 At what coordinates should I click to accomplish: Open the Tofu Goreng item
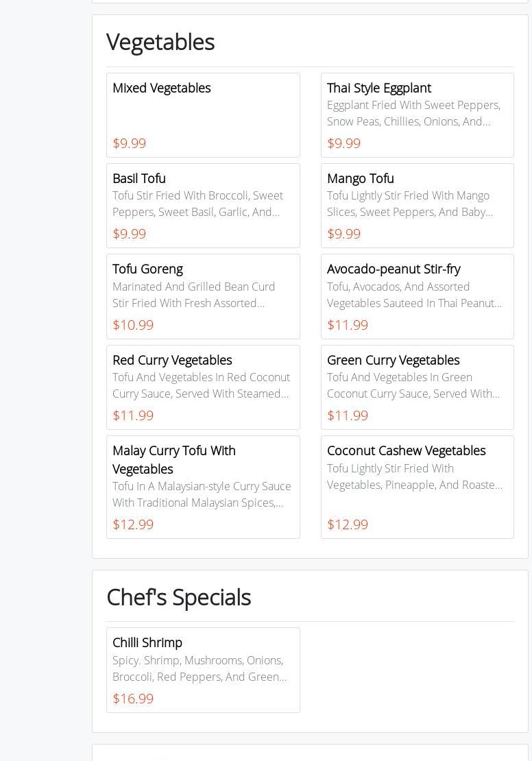click(203, 296)
